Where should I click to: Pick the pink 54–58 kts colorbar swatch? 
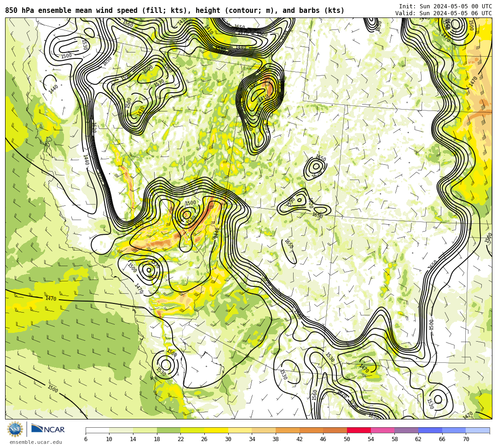(382, 430)
